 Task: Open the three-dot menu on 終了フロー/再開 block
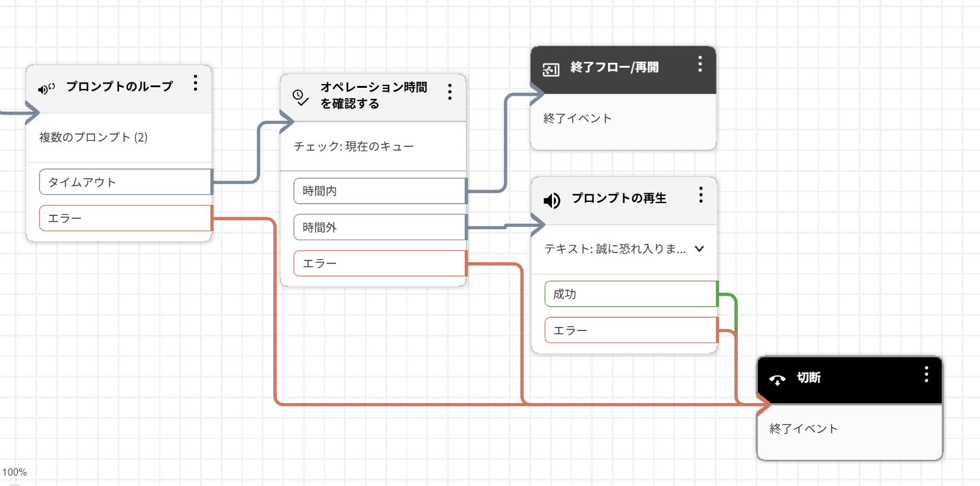[699, 64]
